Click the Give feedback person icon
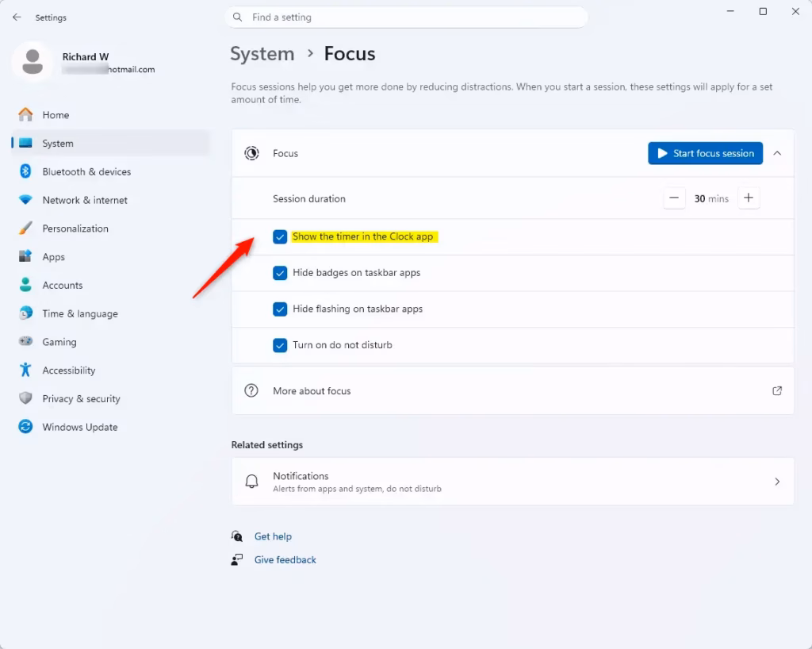 coord(237,559)
